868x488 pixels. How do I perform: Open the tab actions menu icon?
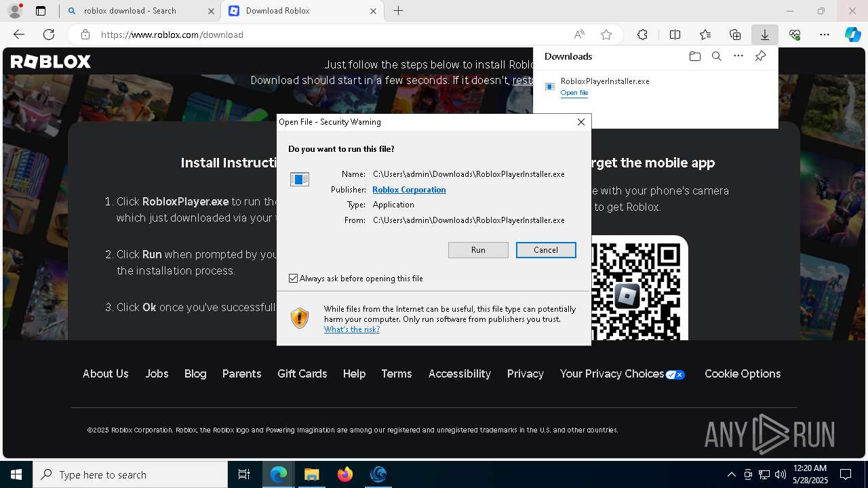pos(41,11)
